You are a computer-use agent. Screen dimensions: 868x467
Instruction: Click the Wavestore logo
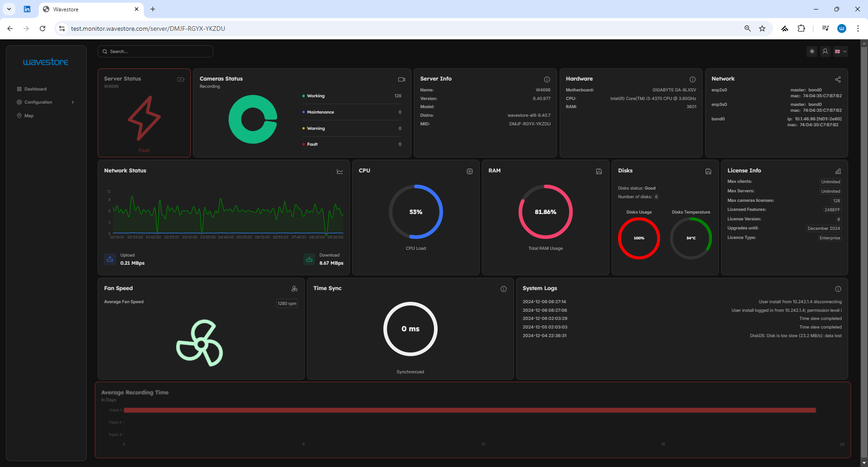pyautogui.click(x=46, y=62)
